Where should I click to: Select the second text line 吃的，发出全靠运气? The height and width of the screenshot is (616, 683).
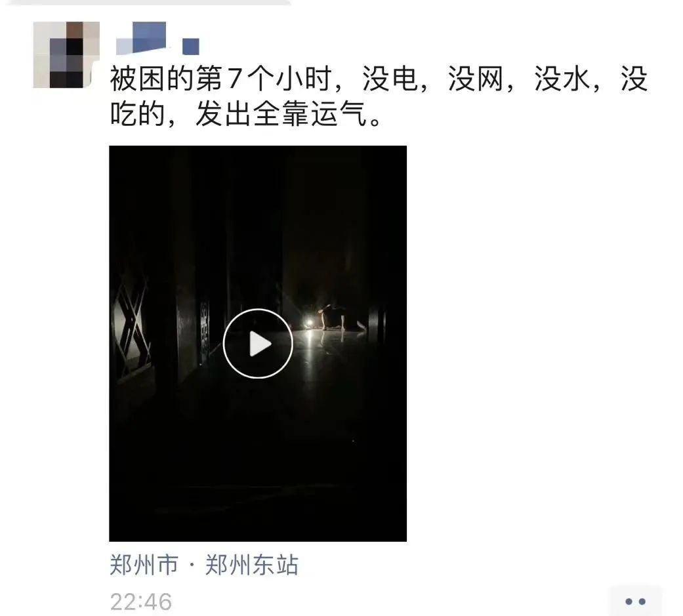click(x=245, y=113)
